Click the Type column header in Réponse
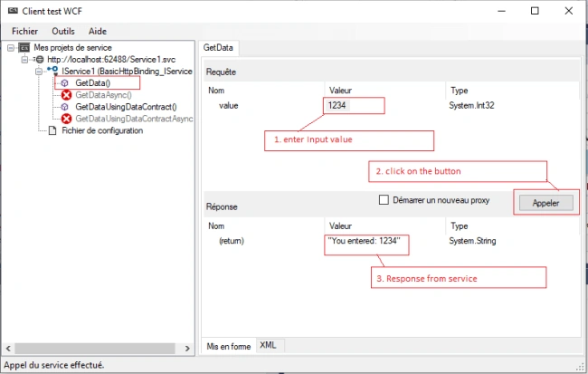The image size is (588, 374). (x=460, y=226)
